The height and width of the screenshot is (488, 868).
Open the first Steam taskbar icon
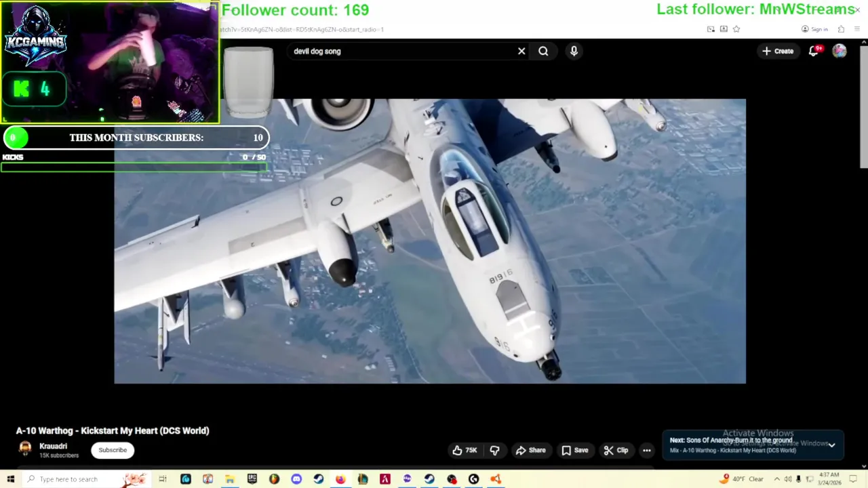[x=319, y=479]
